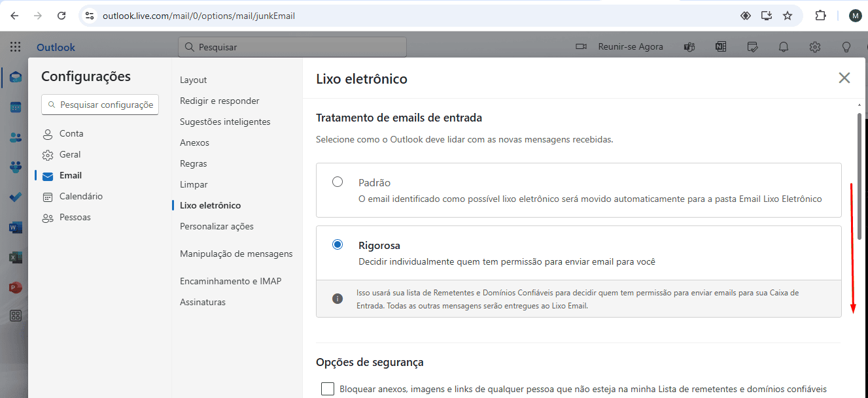Viewport: 868px width, 398px height.
Task: Click the Outlook Pesquisar search box
Action: [292, 47]
